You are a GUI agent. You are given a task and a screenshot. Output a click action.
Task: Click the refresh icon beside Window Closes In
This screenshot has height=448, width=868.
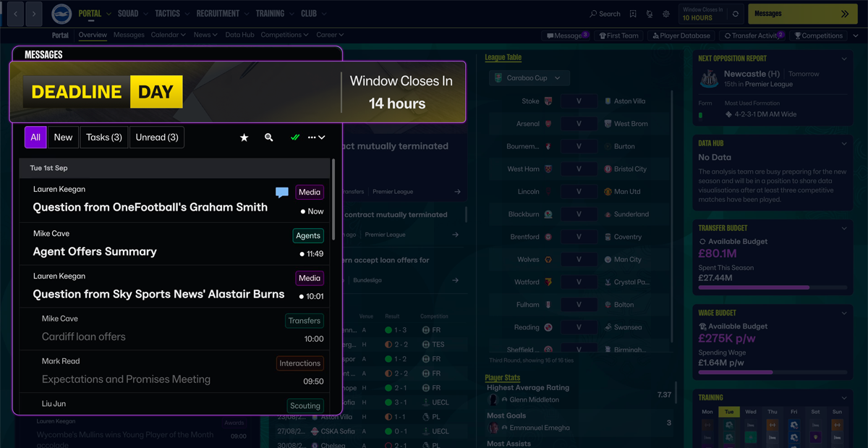click(x=736, y=14)
